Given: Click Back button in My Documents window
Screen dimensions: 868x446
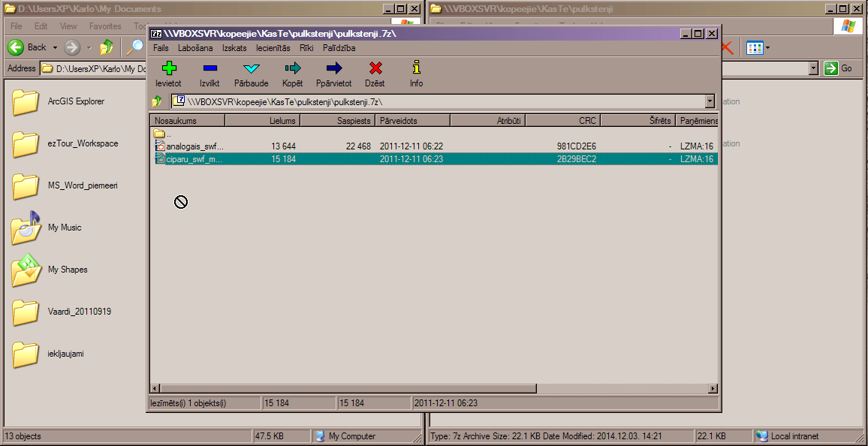Looking at the screenshot, I should pos(26,47).
